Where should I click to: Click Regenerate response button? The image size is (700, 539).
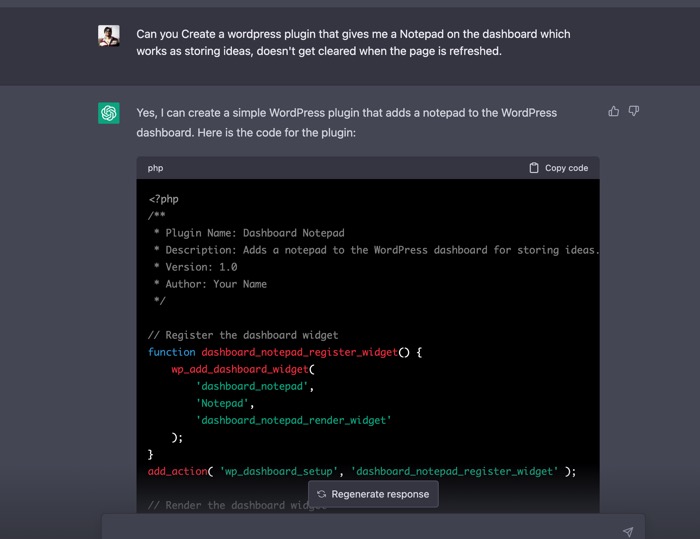(373, 494)
